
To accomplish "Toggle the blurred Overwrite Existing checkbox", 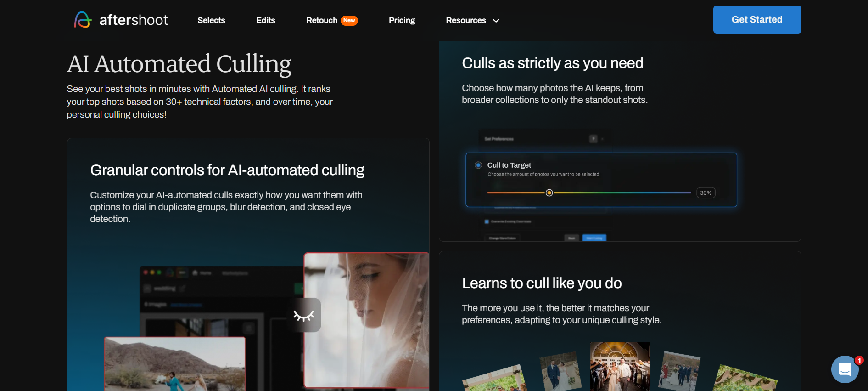I will 487,221.
